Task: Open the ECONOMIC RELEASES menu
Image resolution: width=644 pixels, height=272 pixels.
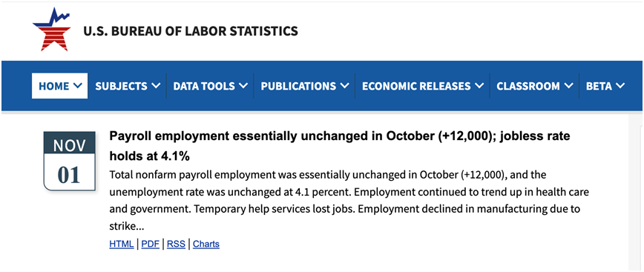Action: tap(423, 86)
